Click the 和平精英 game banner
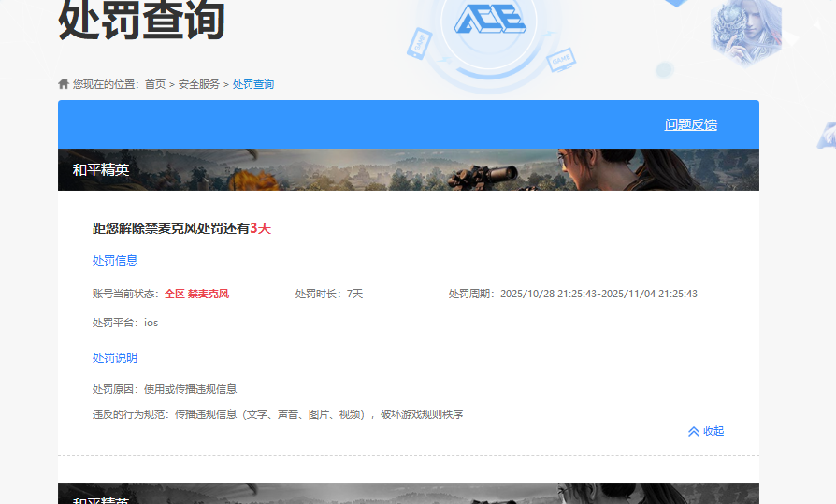Screen dimensions: 836x504 coord(409,169)
